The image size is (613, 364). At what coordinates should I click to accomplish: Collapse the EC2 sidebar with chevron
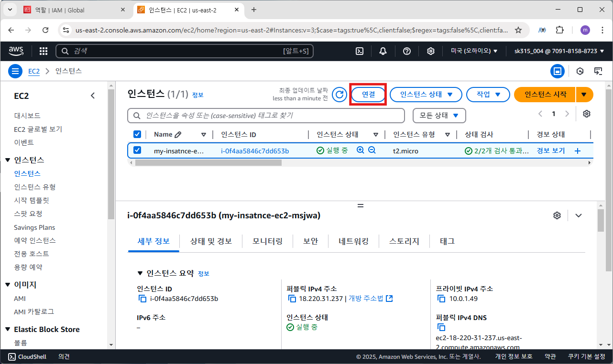coord(93,96)
